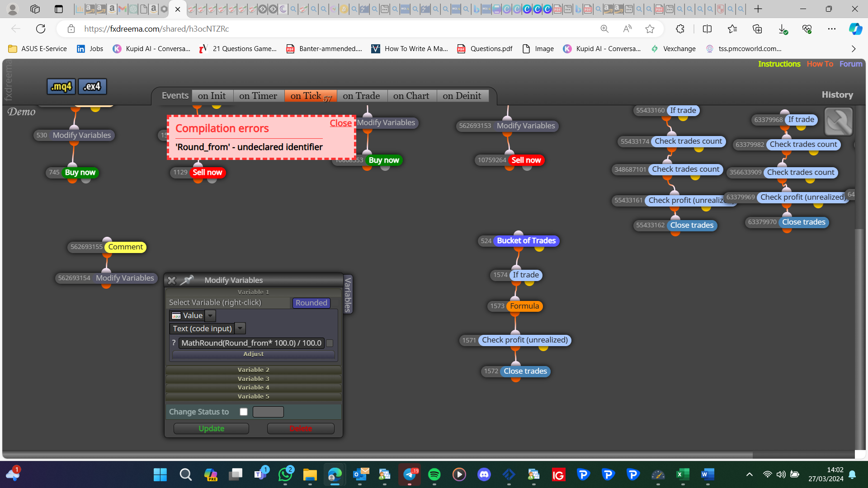
Task: Open the How To link
Action: [x=820, y=64]
